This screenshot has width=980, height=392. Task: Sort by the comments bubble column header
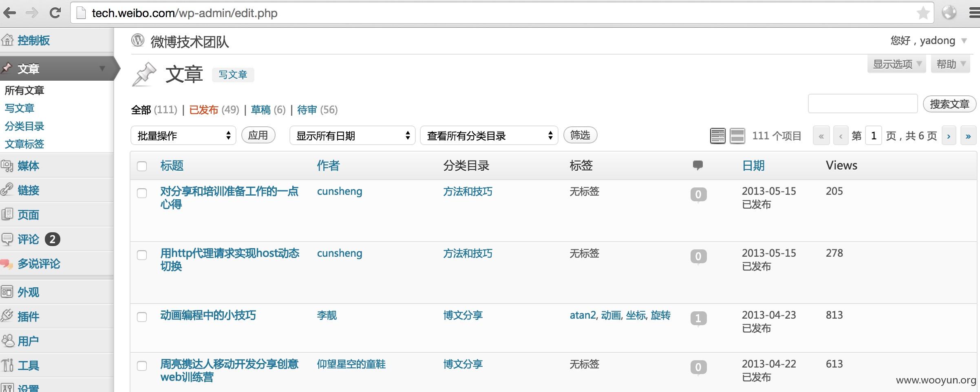click(697, 165)
